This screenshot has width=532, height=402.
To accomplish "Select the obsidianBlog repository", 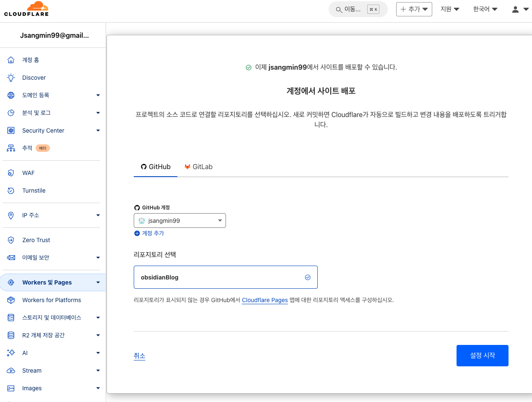I will pos(226,277).
